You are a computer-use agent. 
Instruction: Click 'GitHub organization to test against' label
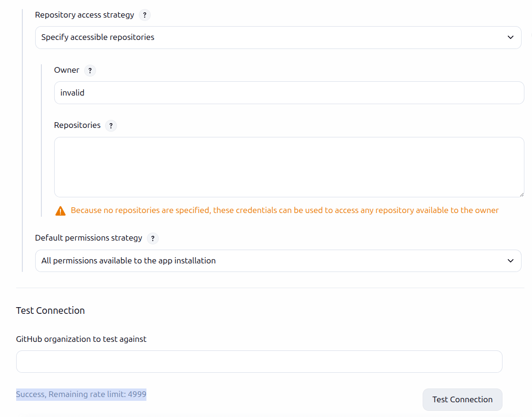click(x=81, y=339)
